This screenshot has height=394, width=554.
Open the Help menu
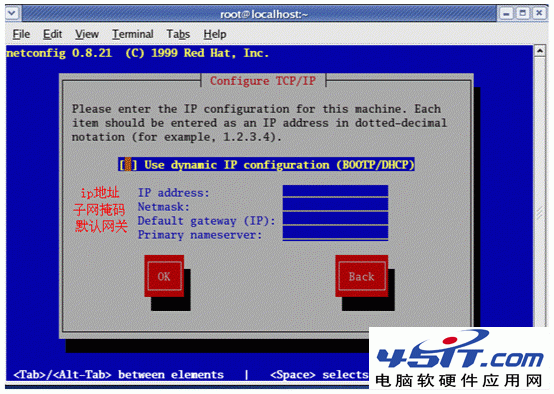[215, 34]
